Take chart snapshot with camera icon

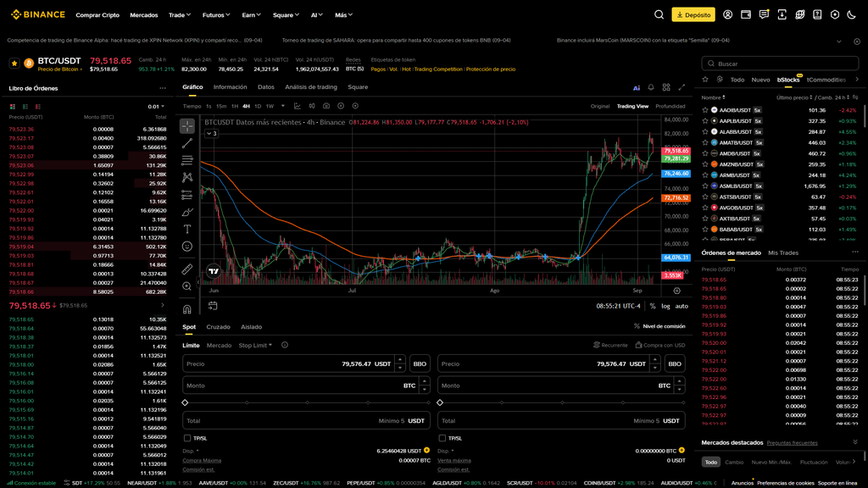326,106
